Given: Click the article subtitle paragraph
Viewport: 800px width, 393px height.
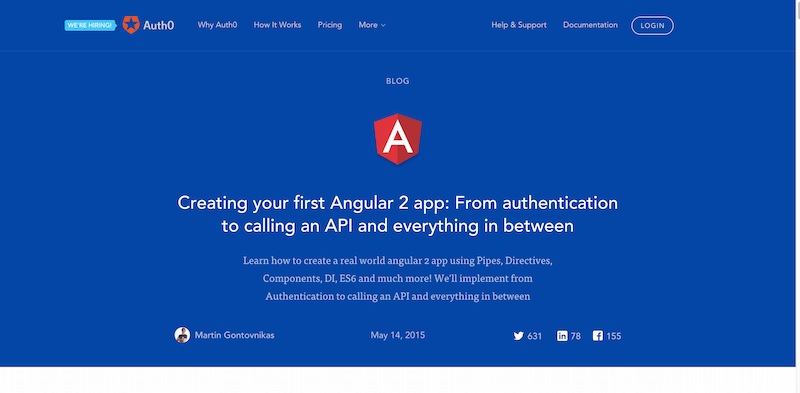Looking at the screenshot, I should coord(397,278).
